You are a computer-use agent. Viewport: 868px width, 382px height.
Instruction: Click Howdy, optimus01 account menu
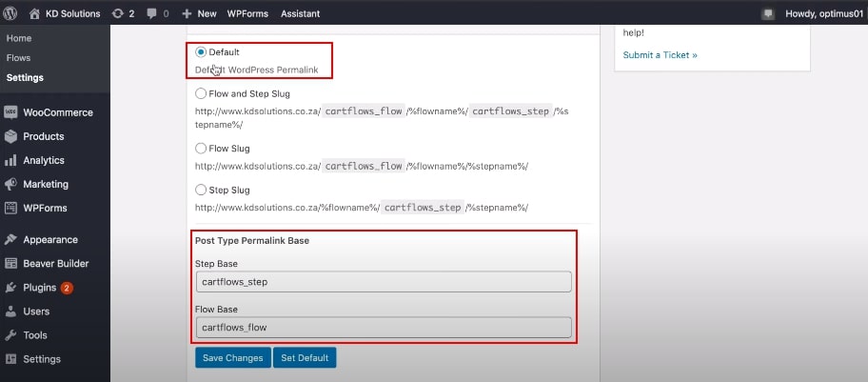(x=823, y=13)
